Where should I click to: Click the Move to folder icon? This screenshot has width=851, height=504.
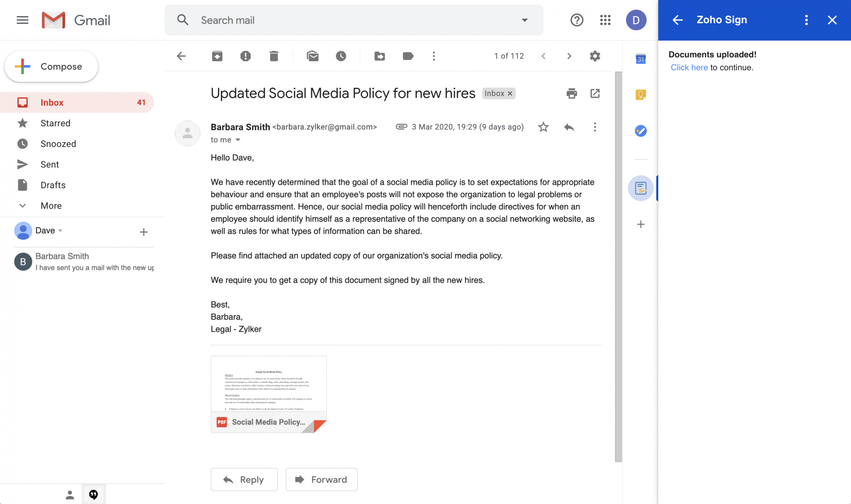[380, 56]
